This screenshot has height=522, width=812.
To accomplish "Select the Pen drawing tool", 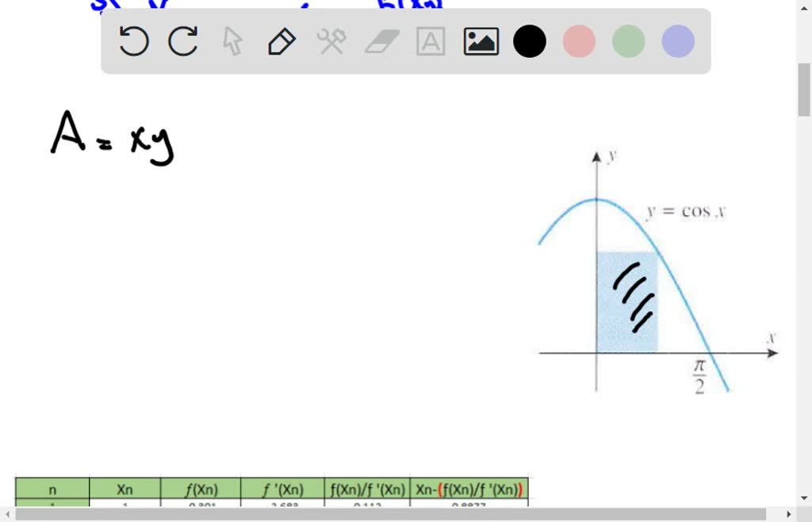I will [x=282, y=41].
